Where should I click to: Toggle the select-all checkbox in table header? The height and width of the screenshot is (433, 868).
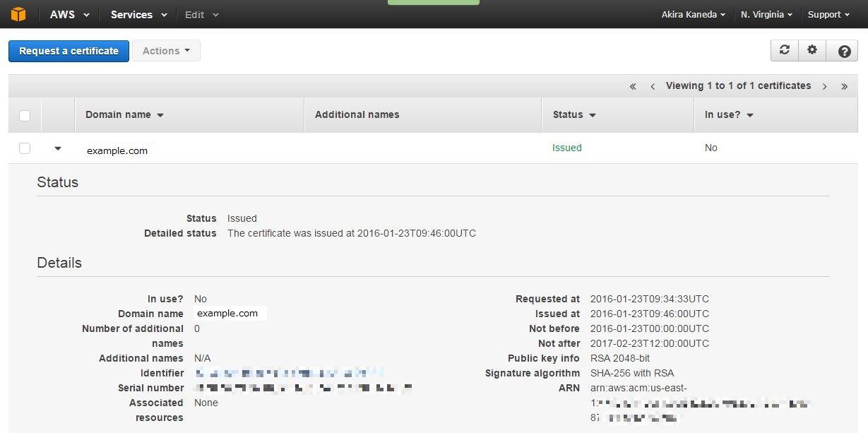point(25,115)
